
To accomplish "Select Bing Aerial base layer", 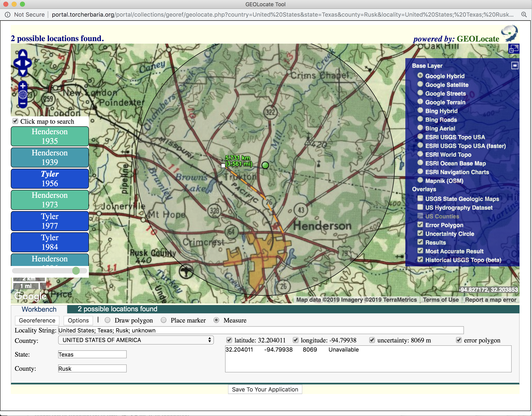I will [420, 128].
